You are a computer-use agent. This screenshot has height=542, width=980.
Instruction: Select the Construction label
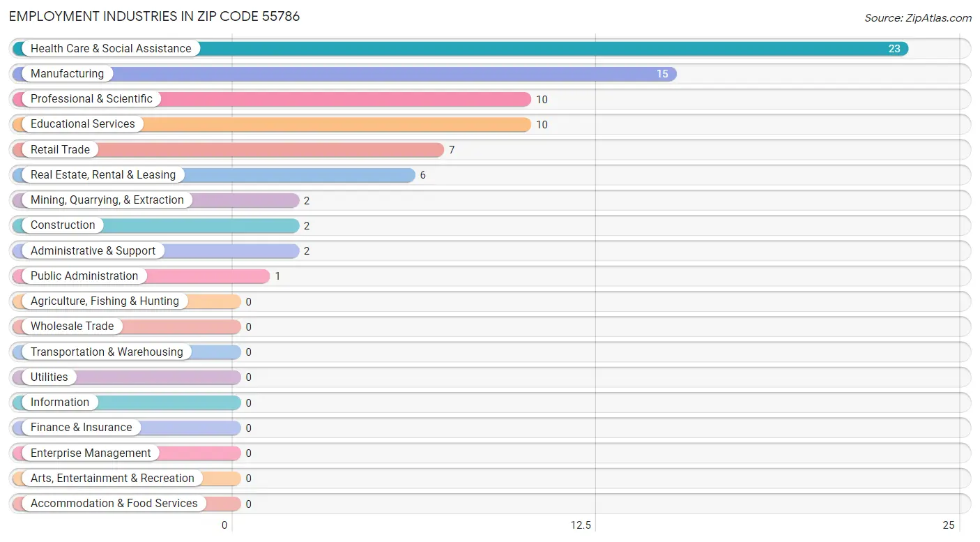coord(63,225)
